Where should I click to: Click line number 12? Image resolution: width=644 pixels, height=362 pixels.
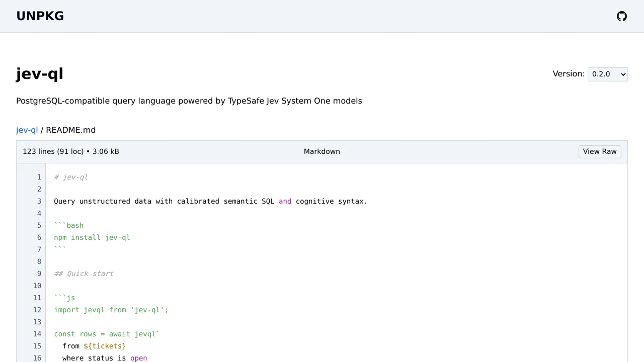pyautogui.click(x=37, y=310)
